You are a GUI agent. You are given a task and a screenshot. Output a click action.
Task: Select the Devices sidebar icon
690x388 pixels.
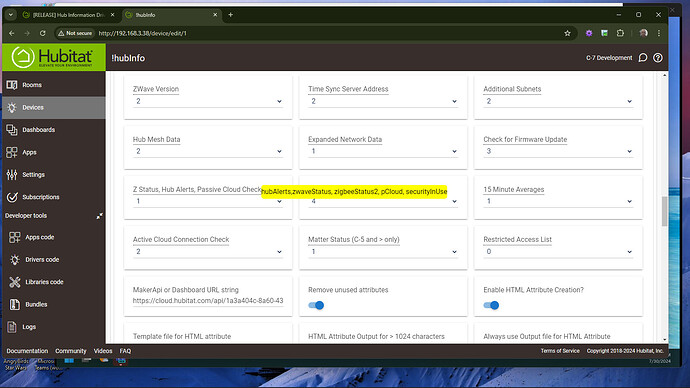(x=12, y=107)
